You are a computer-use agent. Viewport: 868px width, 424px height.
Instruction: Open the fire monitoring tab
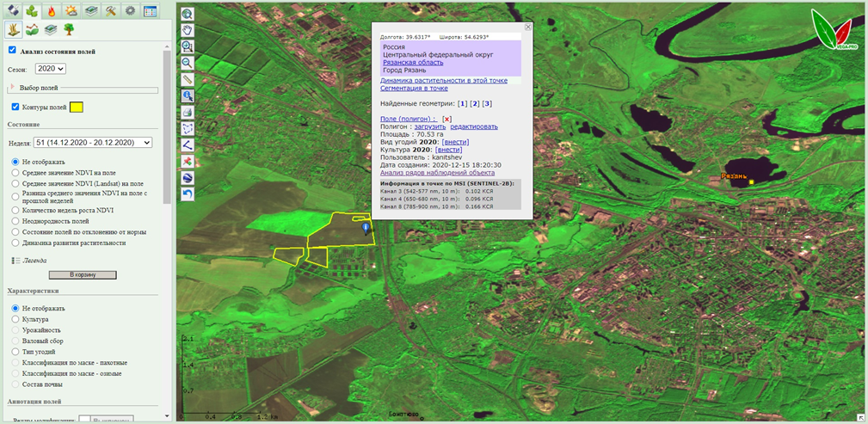(x=52, y=10)
